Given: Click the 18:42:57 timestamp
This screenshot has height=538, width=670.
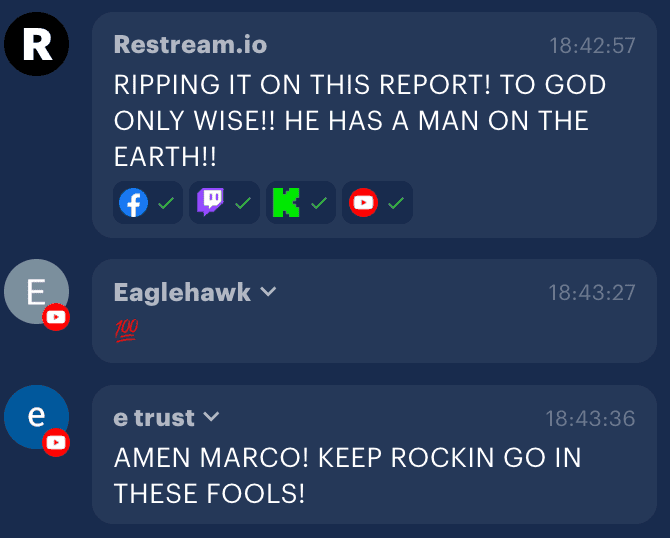Looking at the screenshot, I should [592, 45].
